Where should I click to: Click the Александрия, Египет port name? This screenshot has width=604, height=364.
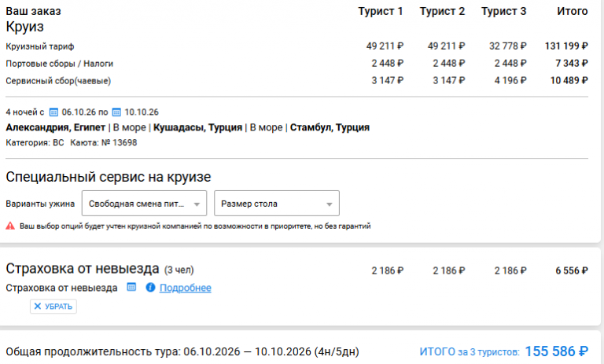coord(56,127)
